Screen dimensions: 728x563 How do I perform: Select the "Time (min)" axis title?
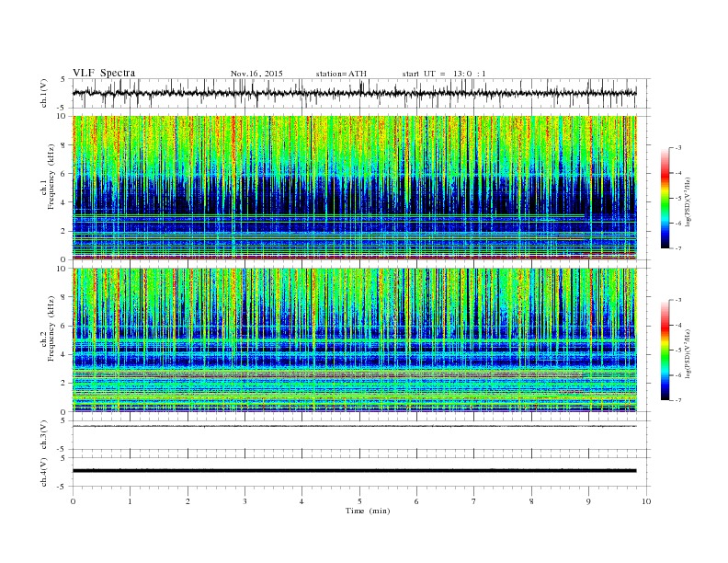click(368, 511)
